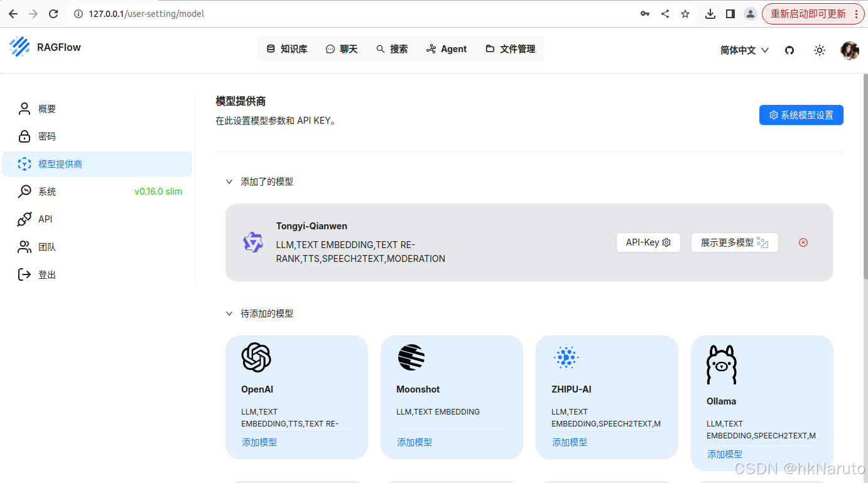Open the user avatar profile
The width and height of the screenshot is (868, 483).
tap(849, 50)
